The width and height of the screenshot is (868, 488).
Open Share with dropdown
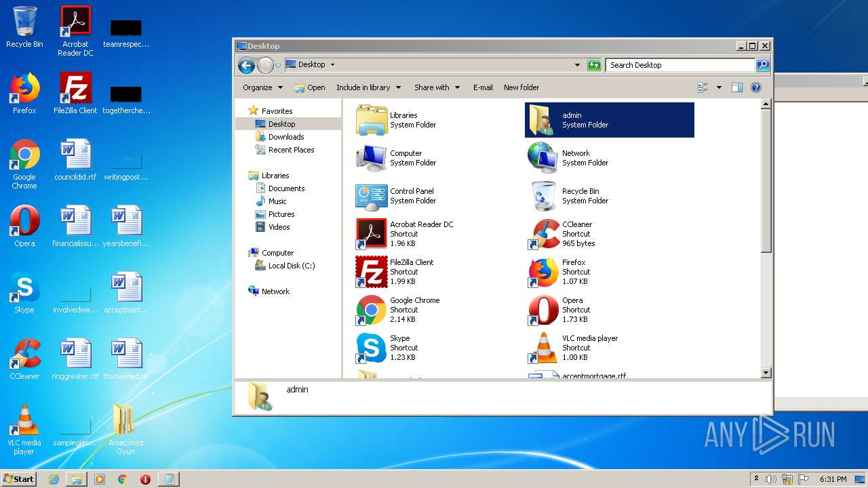437,87
